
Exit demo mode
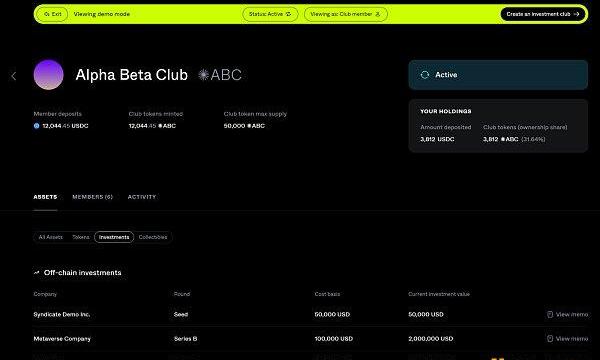tap(53, 14)
